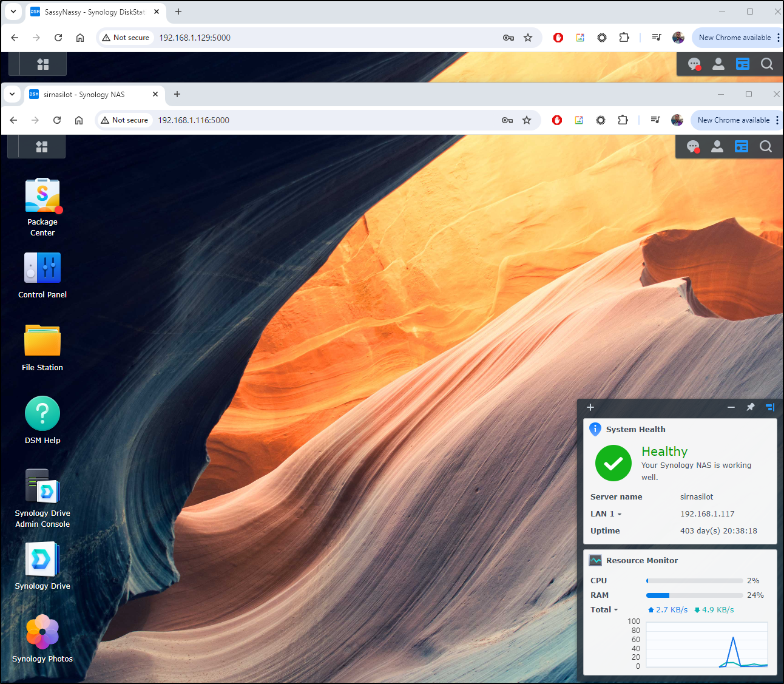The height and width of the screenshot is (684, 784).
Task: Open Chrome profile avatar in sirnasilot window
Action: pyautogui.click(x=677, y=120)
